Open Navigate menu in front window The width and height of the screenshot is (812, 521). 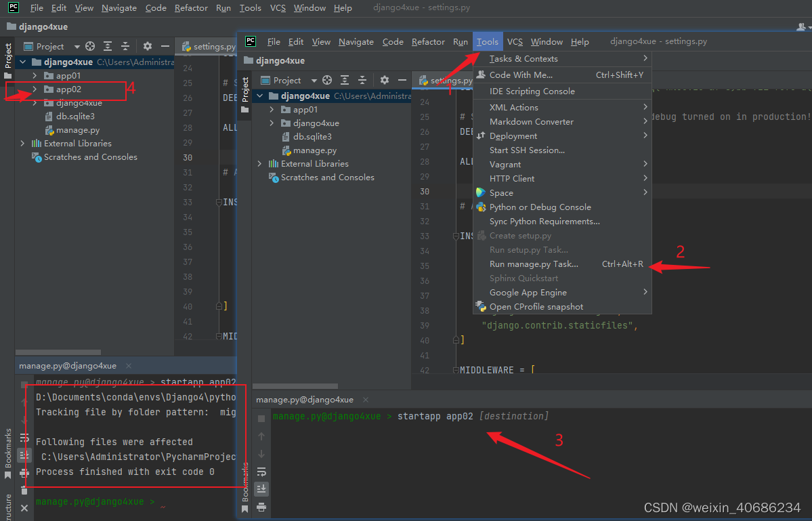click(356, 42)
